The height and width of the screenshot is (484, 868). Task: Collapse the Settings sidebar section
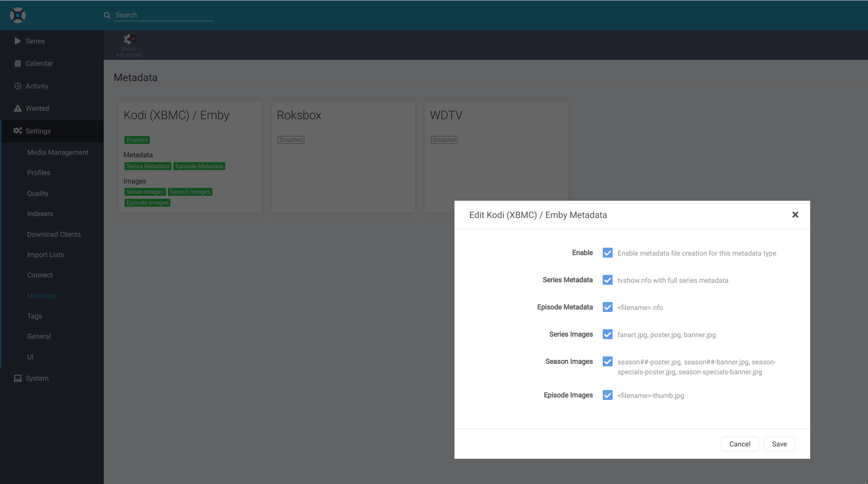(38, 131)
